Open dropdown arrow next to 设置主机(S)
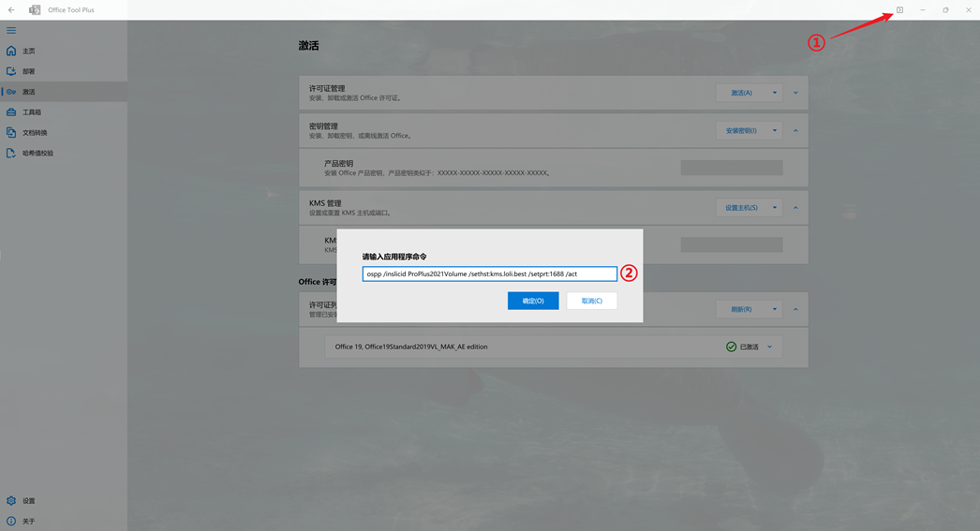The image size is (980, 531). coord(775,207)
